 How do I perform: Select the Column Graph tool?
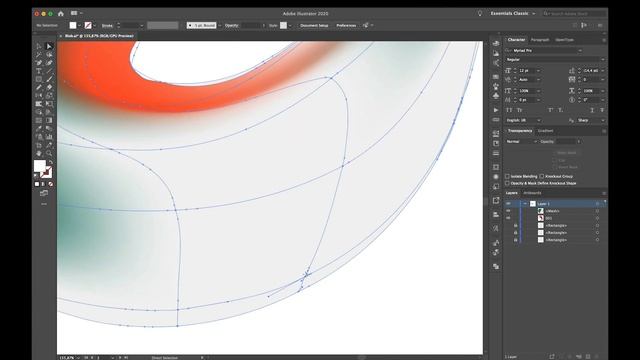click(x=49, y=137)
